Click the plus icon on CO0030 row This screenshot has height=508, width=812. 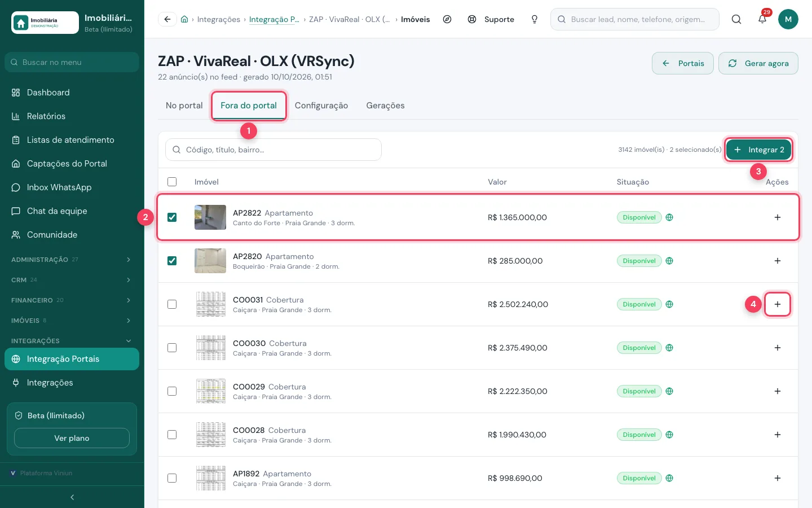pos(778,348)
